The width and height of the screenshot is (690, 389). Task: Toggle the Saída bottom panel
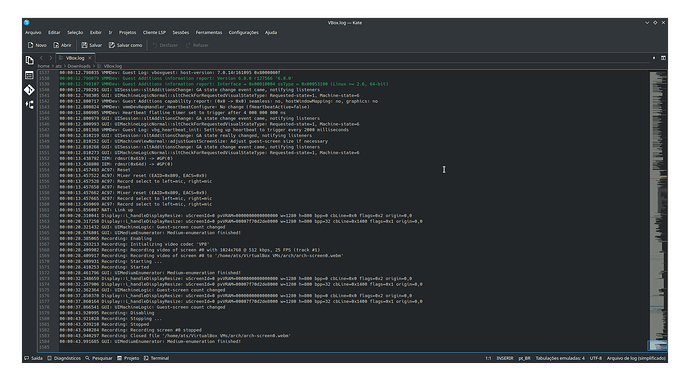coord(33,358)
